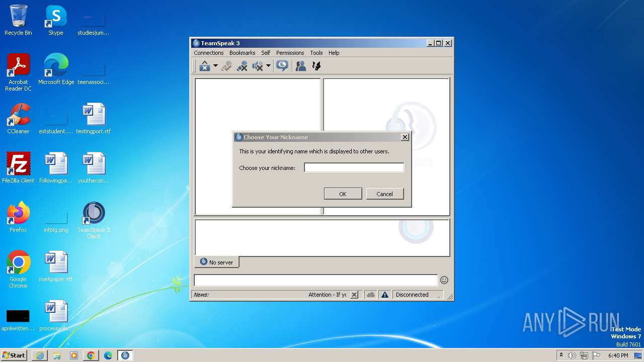The width and height of the screenshot is (644, 362).
Task: Click the speech bubble away status icon
Action: 282,66
